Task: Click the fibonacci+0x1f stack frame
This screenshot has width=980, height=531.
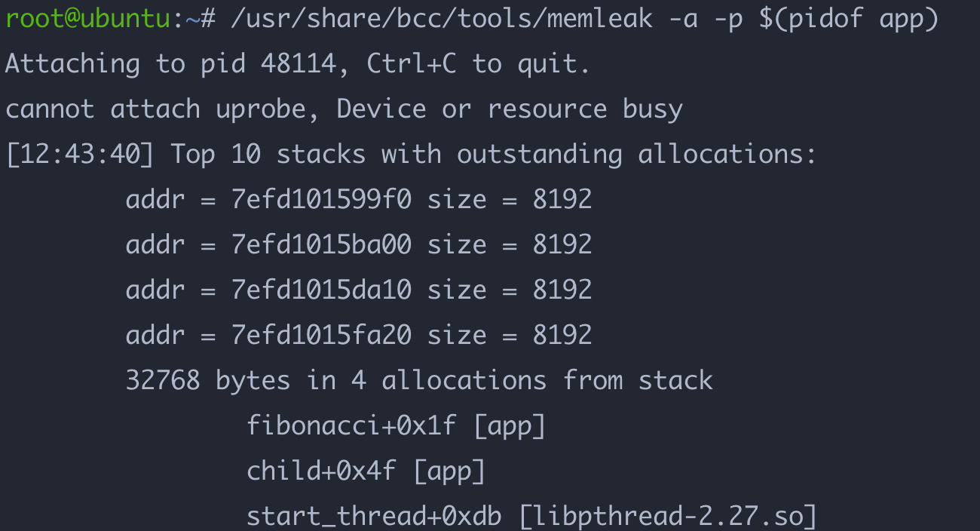Action: pyautogui.click(x=351, y=426)
